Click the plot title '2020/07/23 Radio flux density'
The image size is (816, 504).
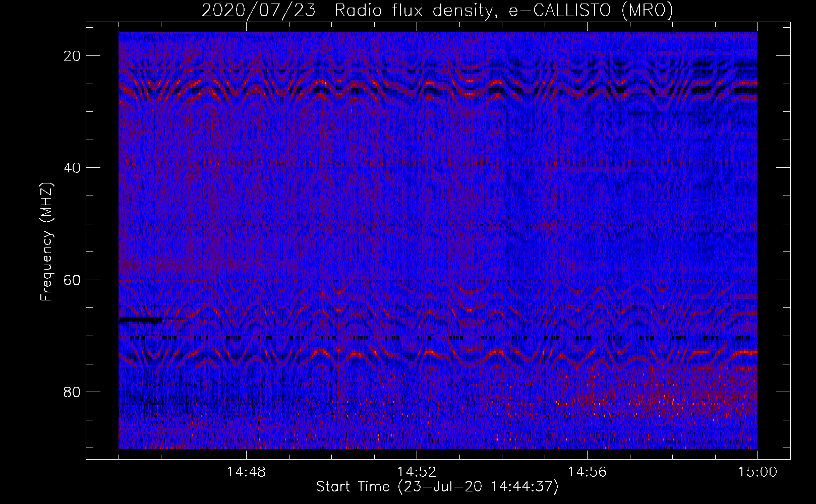437,10
